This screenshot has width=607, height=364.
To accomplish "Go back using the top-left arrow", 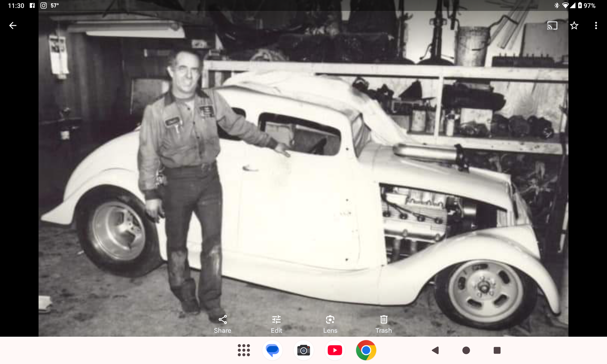I will tap(13, 25).
